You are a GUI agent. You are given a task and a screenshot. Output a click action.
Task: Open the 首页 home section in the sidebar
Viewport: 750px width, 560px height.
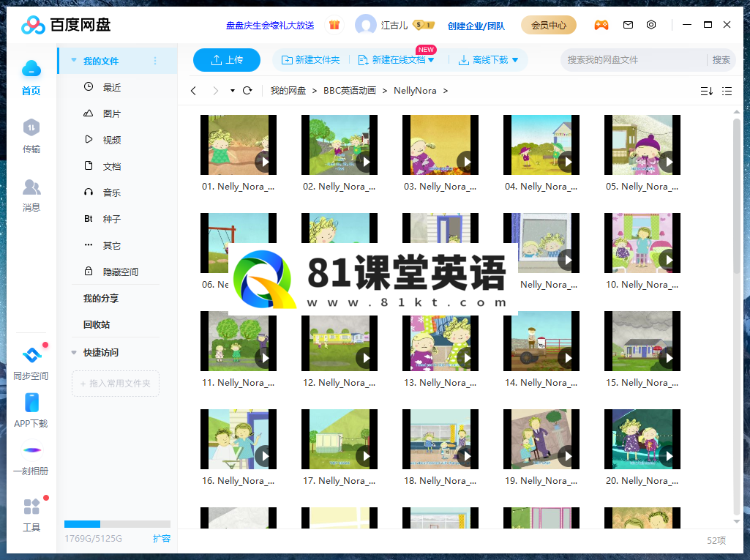31,78
